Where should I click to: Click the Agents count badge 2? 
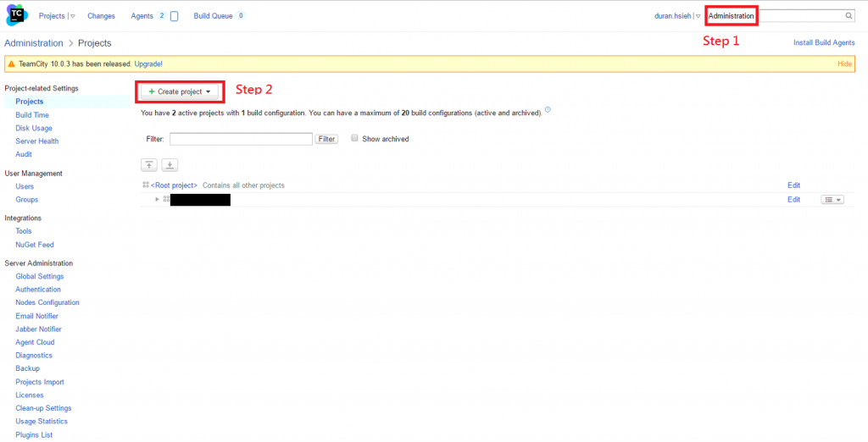[162, 16]
